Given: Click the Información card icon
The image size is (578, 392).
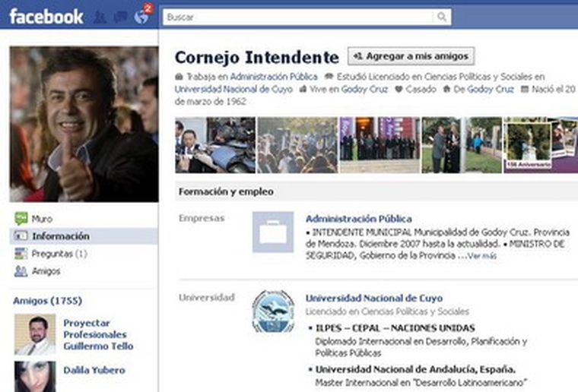Looking at the screenshot, I should 21,236.
